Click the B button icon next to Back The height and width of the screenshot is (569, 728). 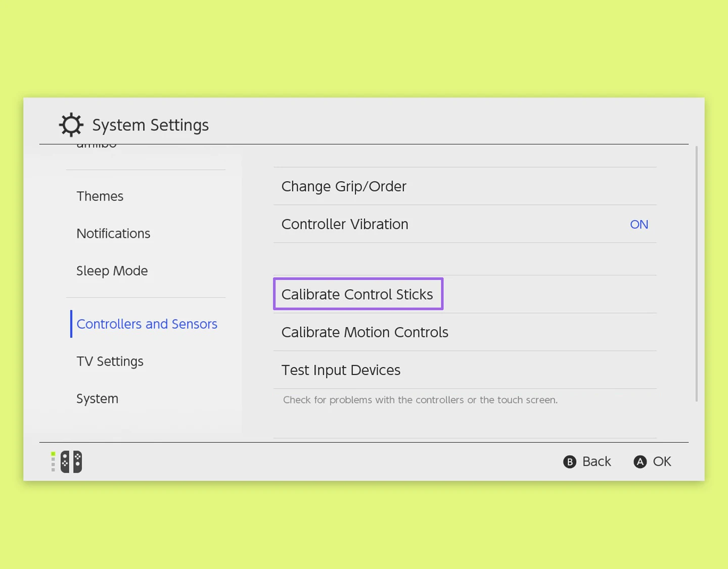(x=570, y=462)
